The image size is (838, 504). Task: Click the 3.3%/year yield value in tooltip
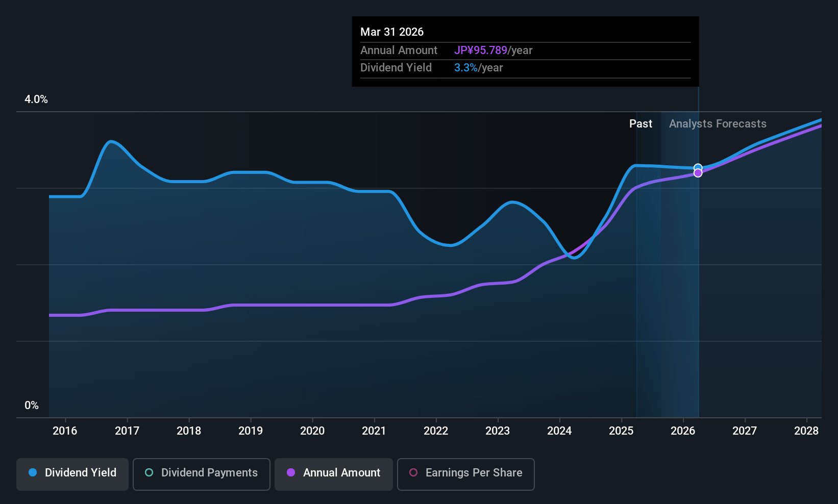(479, 68)
